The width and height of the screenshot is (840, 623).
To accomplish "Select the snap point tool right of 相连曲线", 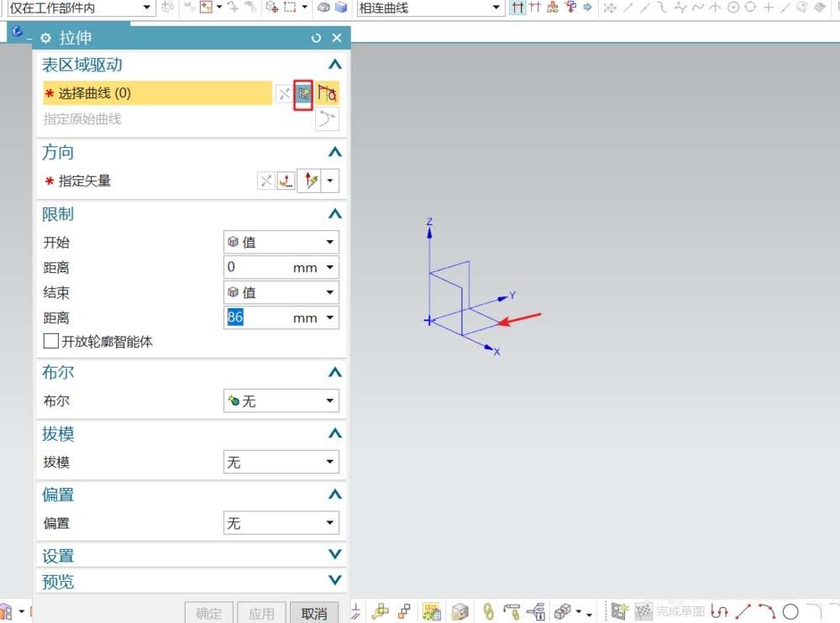I will tap(519, 8).
